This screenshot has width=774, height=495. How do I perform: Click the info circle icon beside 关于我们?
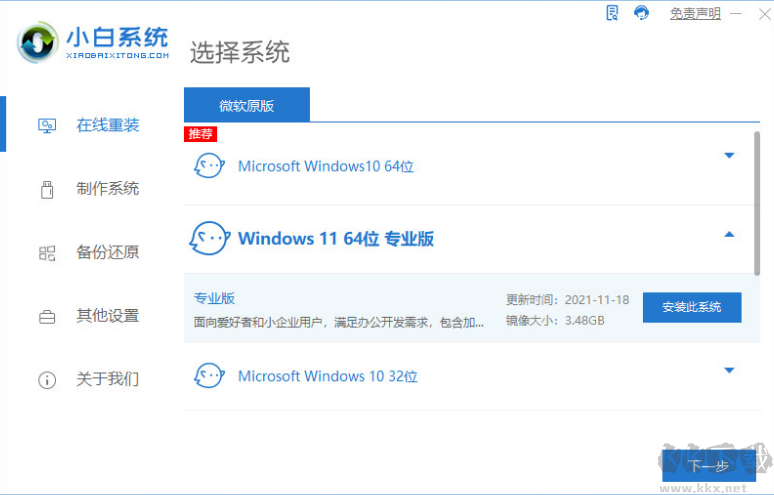click(x=47, y=380)
